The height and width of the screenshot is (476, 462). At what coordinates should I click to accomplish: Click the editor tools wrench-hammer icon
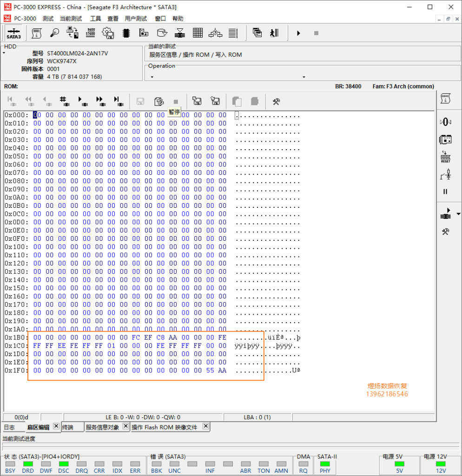click(276, 101)
